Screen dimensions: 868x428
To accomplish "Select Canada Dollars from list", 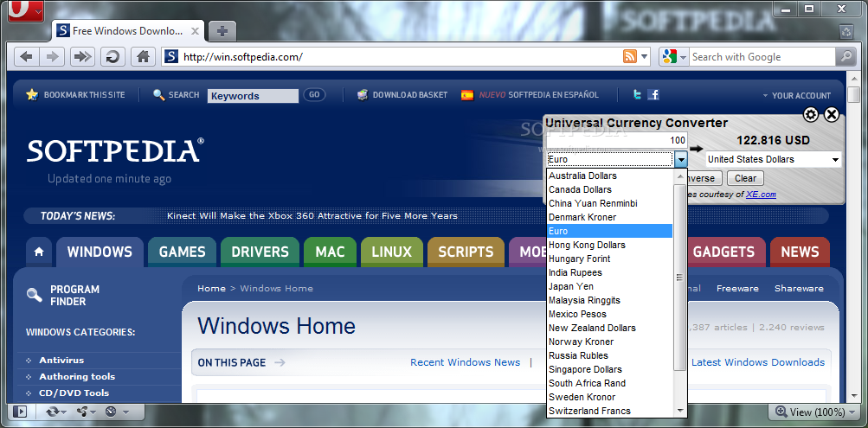I will (609, 189).
